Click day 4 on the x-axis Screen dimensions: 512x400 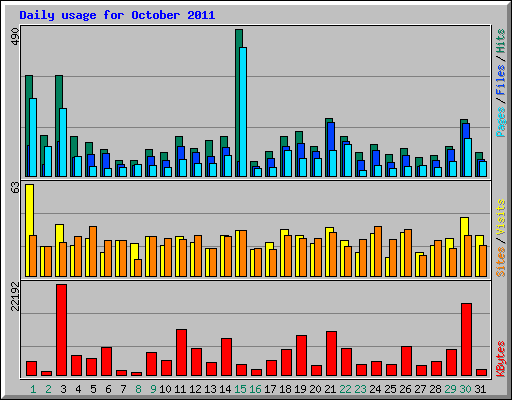[78, 389]
